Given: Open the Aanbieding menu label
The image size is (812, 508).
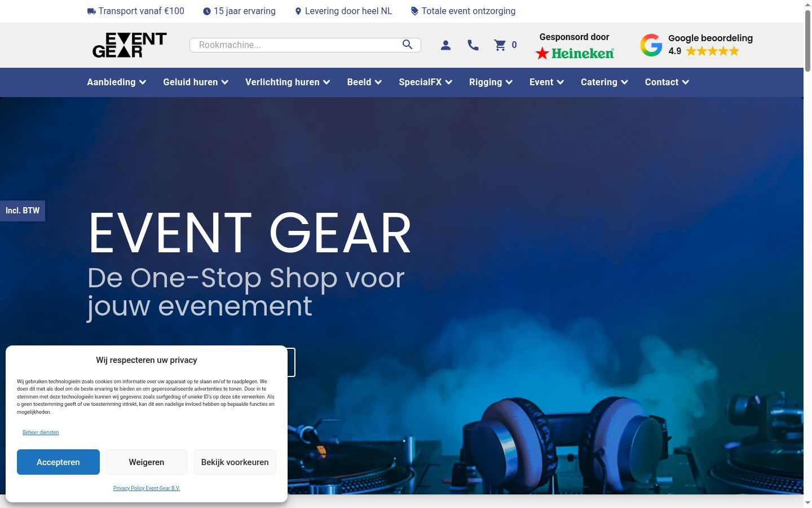Looking at the screenshot, I should (111, 82).
